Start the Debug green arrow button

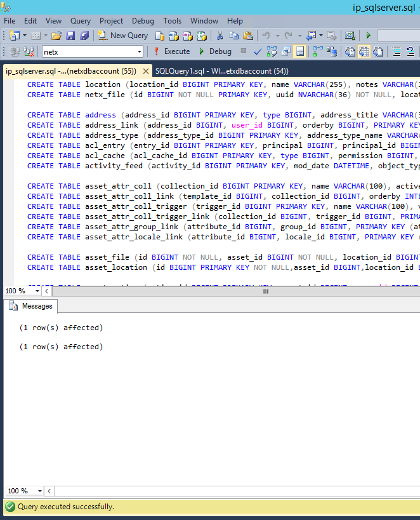[215, 51]
